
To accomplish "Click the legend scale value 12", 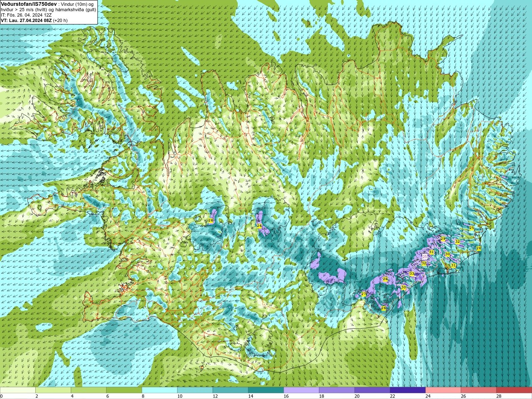I will point(215,396).
